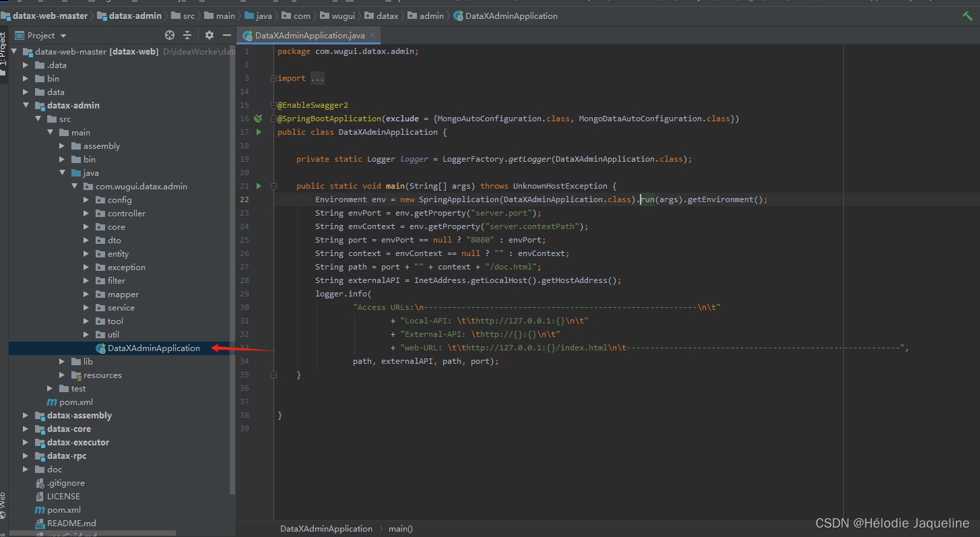
Task: Toggle code fold marker at main method
Action: click(x=273, y=186)
